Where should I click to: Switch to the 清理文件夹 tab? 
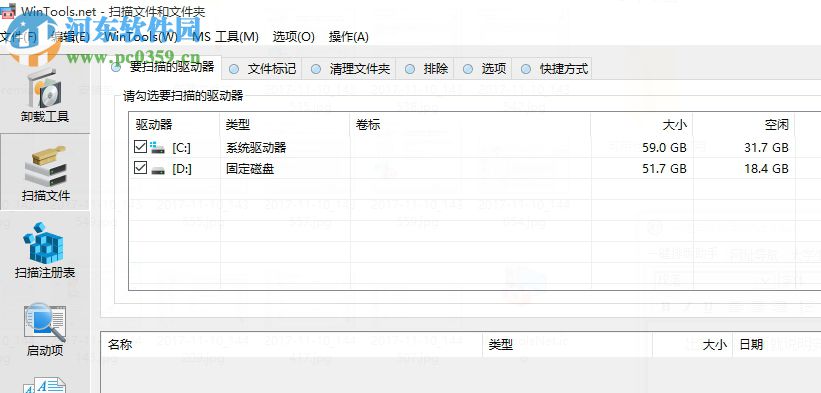350,69
